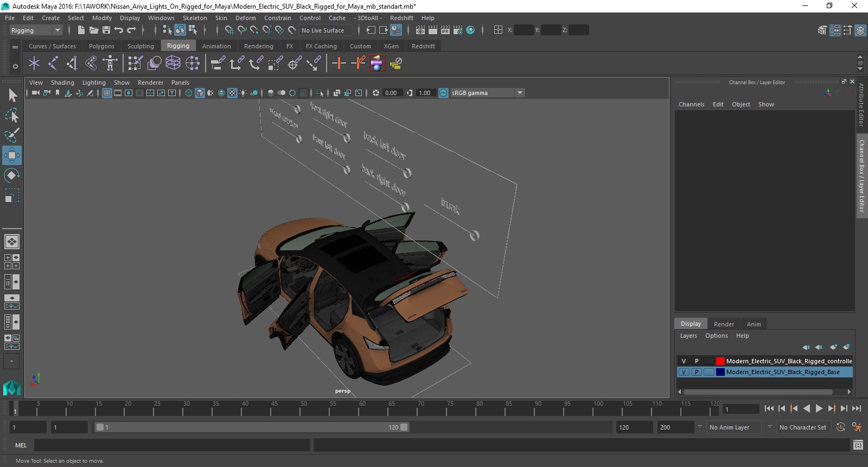Activate the Move tool in toolbox

point(12,155)
